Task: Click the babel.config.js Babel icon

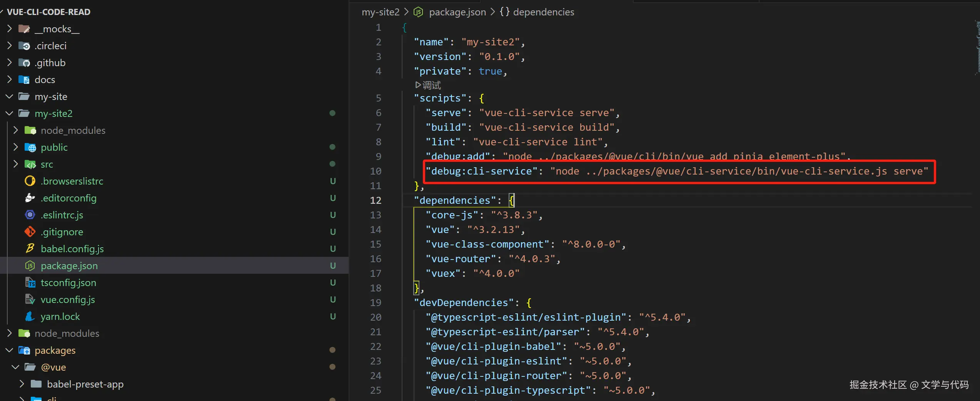Action: 30,249
